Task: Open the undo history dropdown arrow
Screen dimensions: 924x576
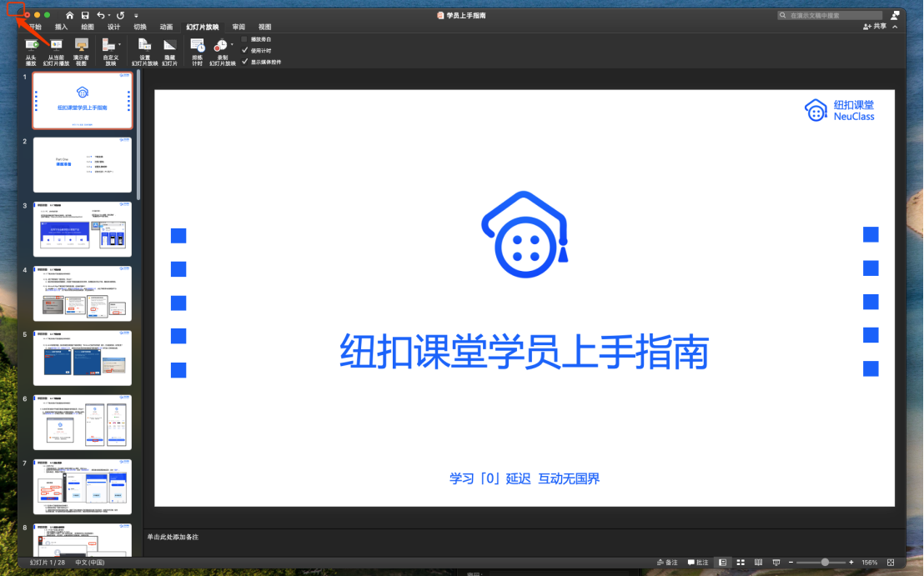Action: [109, 15]
